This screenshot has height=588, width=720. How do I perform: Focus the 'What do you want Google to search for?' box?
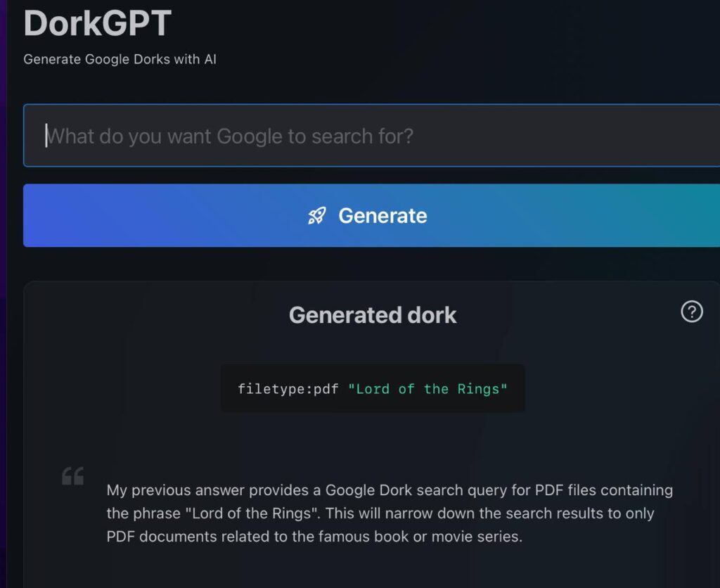(x=371, y=135)
